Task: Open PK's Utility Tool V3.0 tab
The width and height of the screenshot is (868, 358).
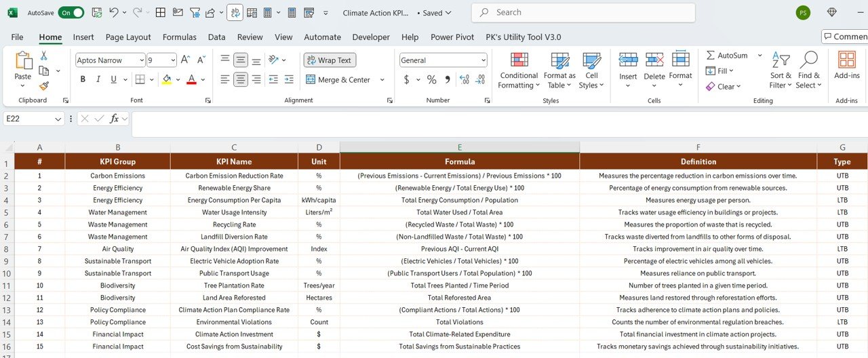Action: pos(524,37)
